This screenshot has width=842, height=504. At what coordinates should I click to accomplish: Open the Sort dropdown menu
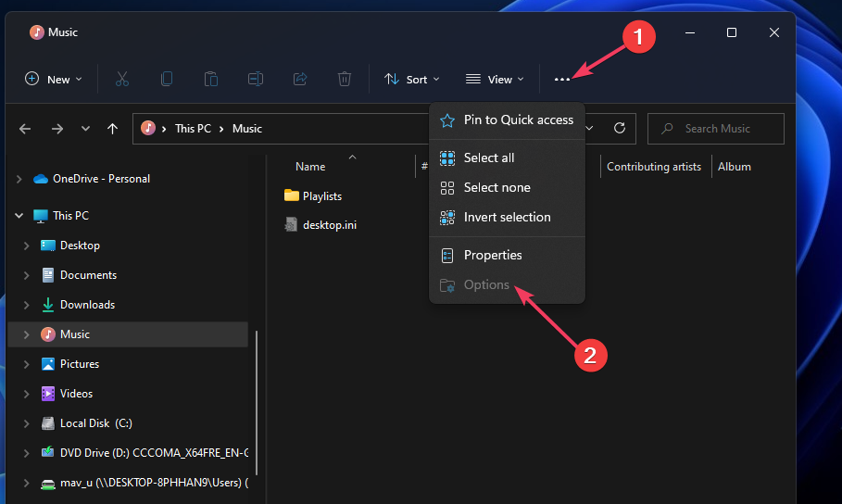coord(412,80)
